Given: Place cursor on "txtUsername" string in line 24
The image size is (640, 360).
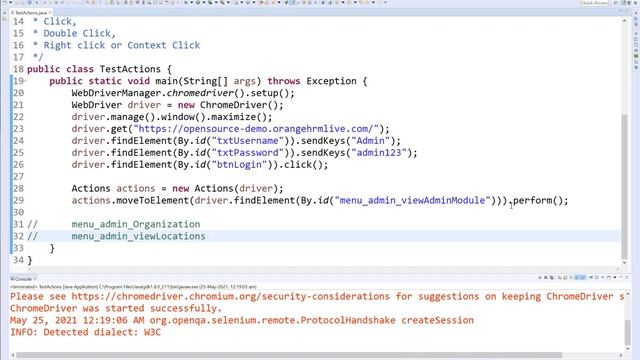Looking at the screenshot, I should 248,141.
